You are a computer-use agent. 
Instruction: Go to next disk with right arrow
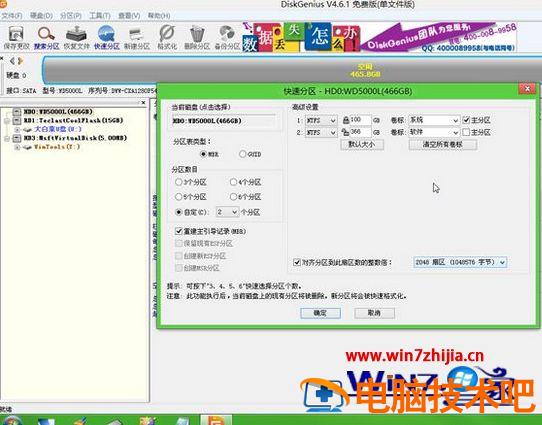pos(20,61)
